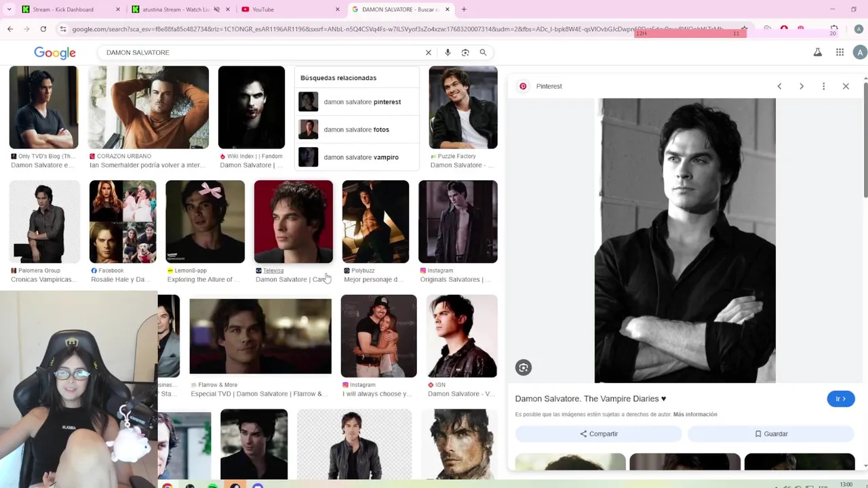Close the YouTube tab
Viewport: 868px width, 488px height.
[338, 9]
